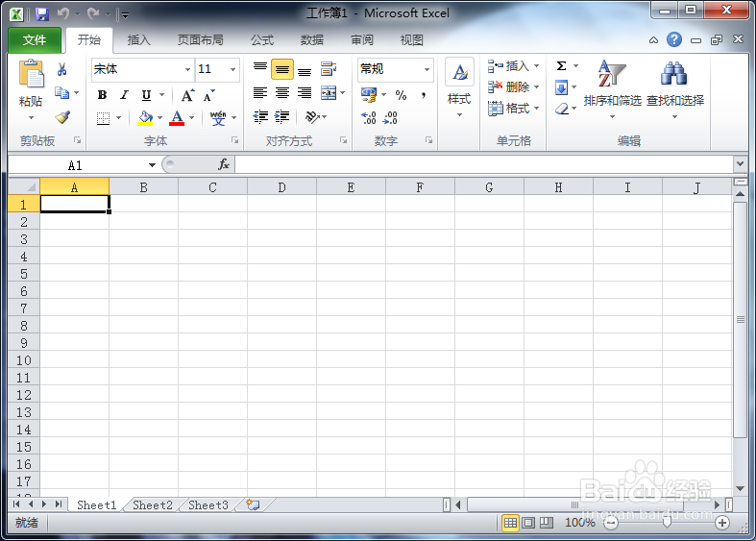Insert new worksheet tab icon
The width and height of the screenshot is (756, 541).
pos(254,504)
